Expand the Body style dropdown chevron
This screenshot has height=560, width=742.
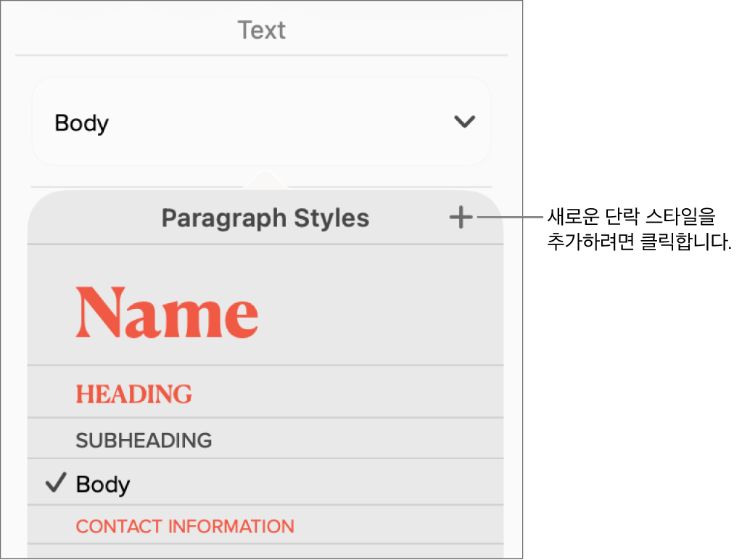[464, 122]
